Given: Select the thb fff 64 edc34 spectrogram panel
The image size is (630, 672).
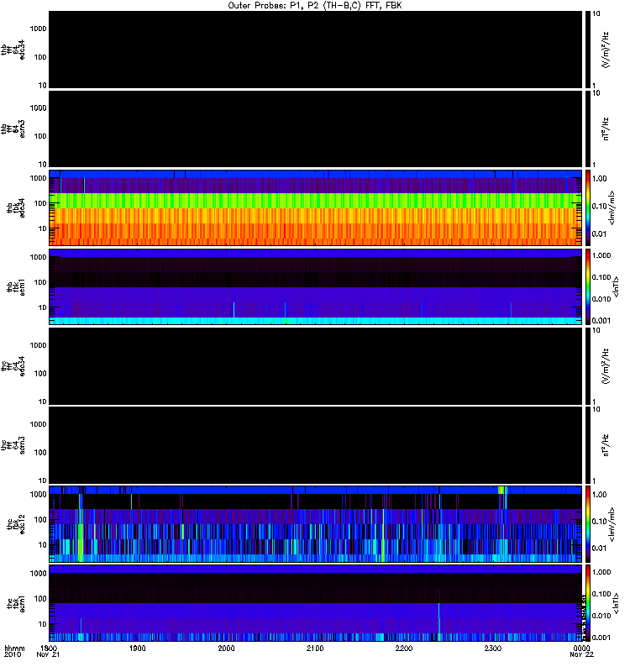Looking at the screenshot, I should 316,50.
